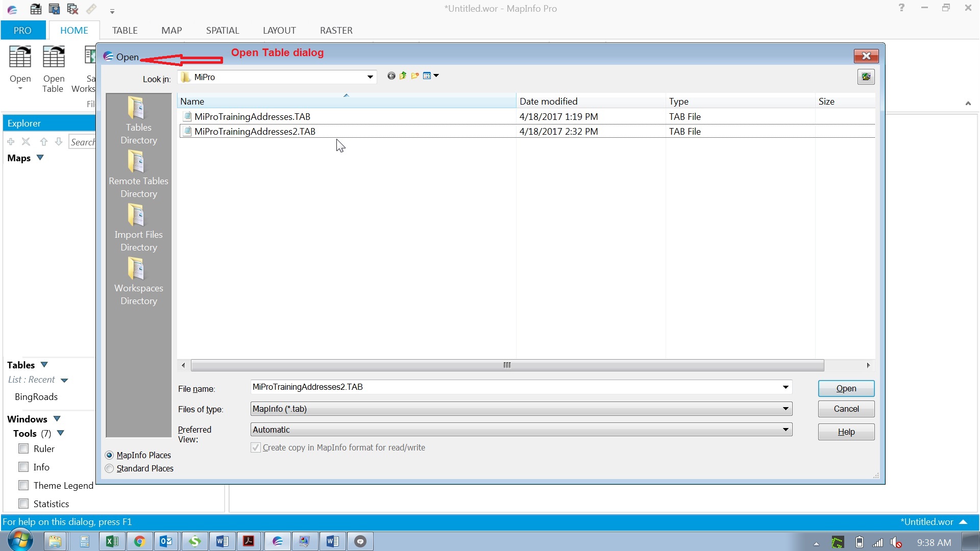Enable the Create copy in MapInfo format checkbox
The height and width of the screenshot is (551, 980).
click(x=255, y=447)
